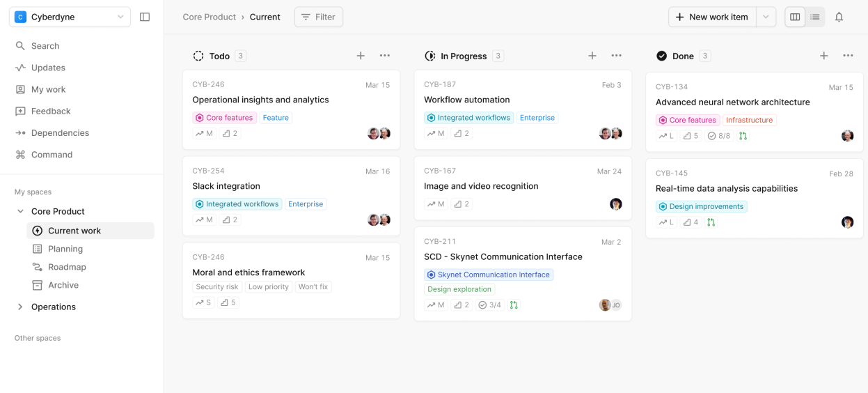Viewport: 868px width, 393px height.
Task: Click the New work item button
Action: click(x=712, y=17)
